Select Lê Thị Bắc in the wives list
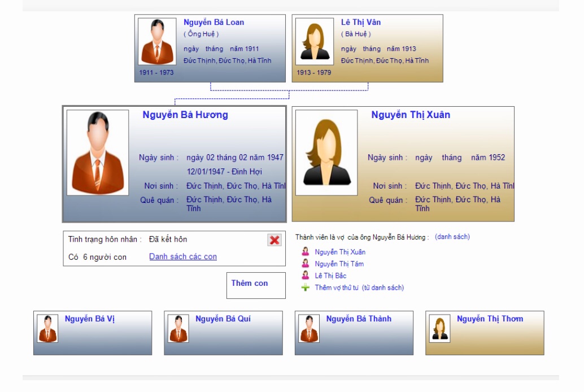The image size is (584, 392). [x=331, y=276]
